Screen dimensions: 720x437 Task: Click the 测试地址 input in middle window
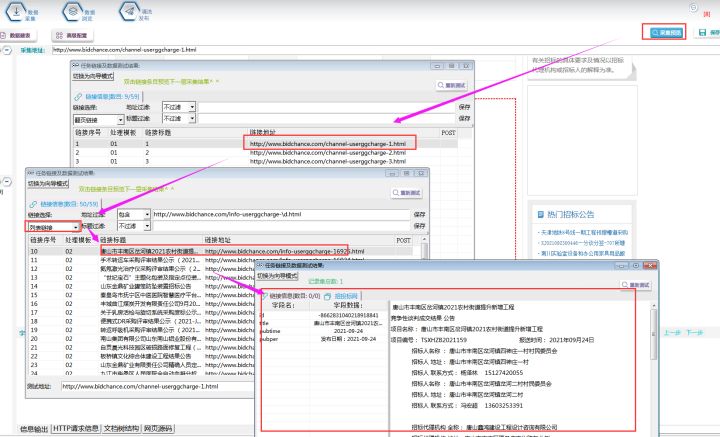[158, 387]
